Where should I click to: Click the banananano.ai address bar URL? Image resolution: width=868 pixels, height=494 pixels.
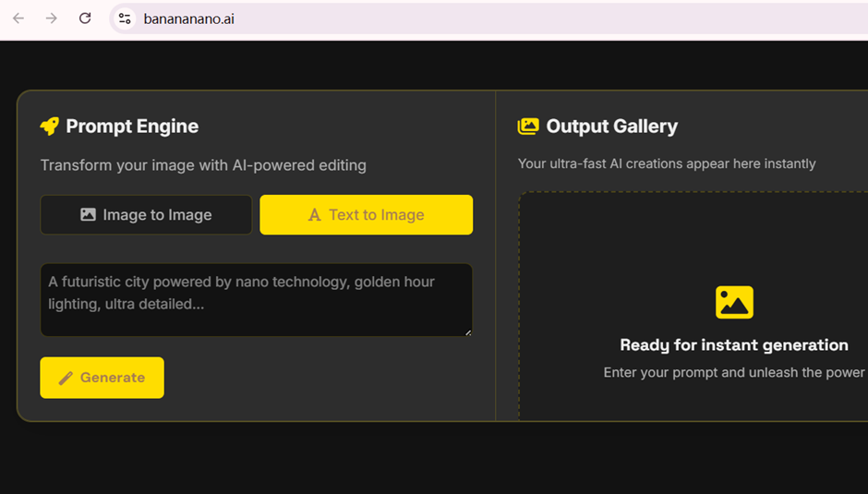pyautogui.click(x=189, y=18)
